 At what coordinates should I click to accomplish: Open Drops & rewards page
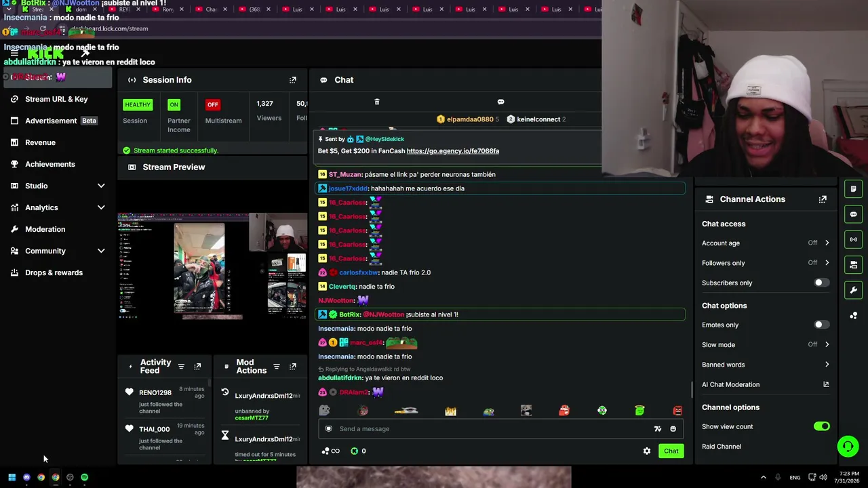[58, 272]
